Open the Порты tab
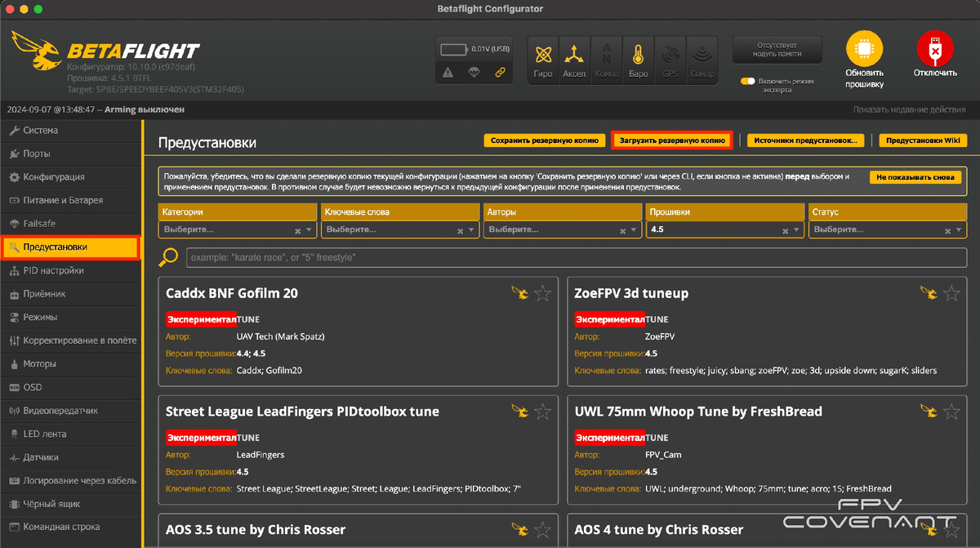Viewport: 980px width, 548px height. (x=70, y=154)
